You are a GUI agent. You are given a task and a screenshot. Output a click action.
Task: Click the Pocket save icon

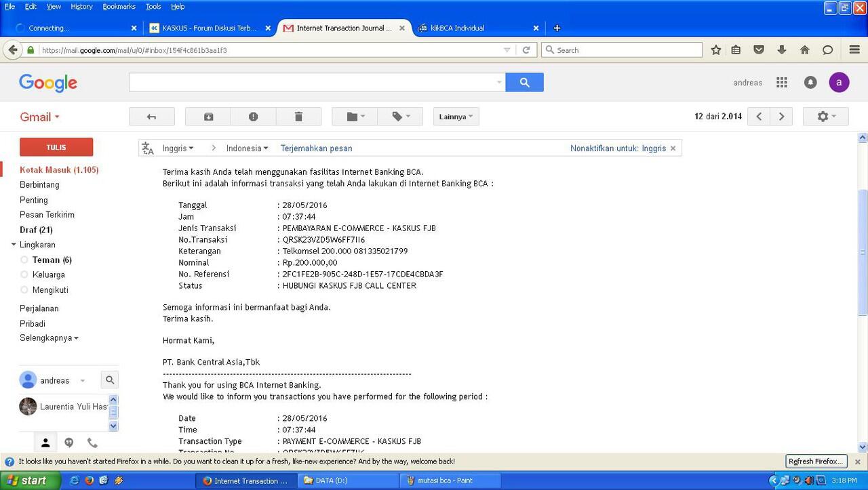tap(759, 50)
